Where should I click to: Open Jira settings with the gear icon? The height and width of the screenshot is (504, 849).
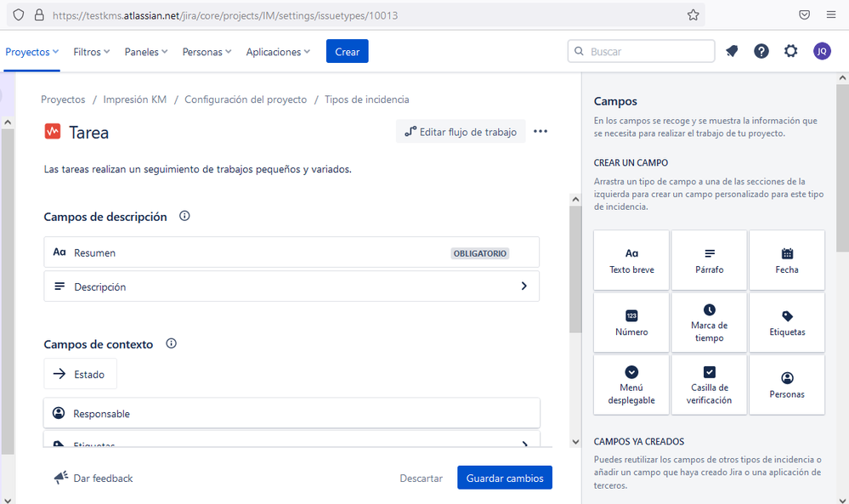[790, 51]
